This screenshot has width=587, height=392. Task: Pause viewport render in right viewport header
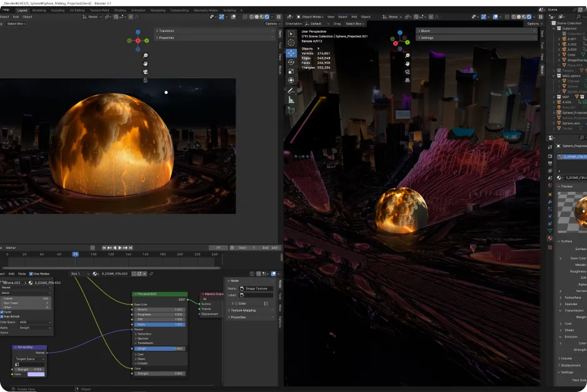tap(541, 17)
